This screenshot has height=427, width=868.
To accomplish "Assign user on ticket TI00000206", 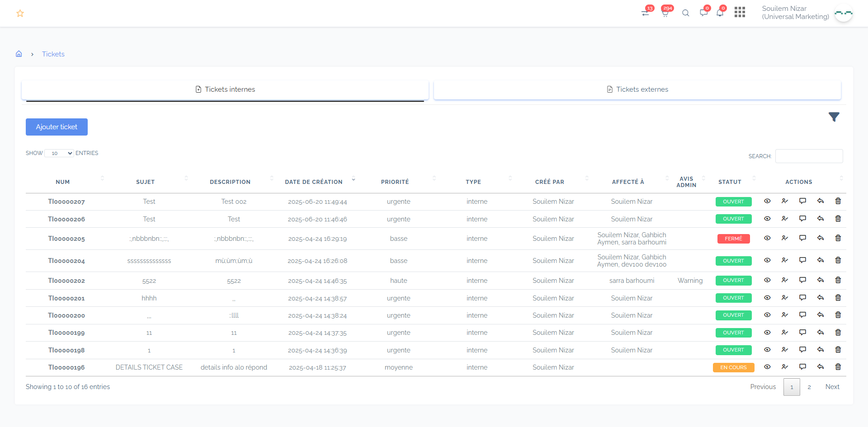I will 785,219.
